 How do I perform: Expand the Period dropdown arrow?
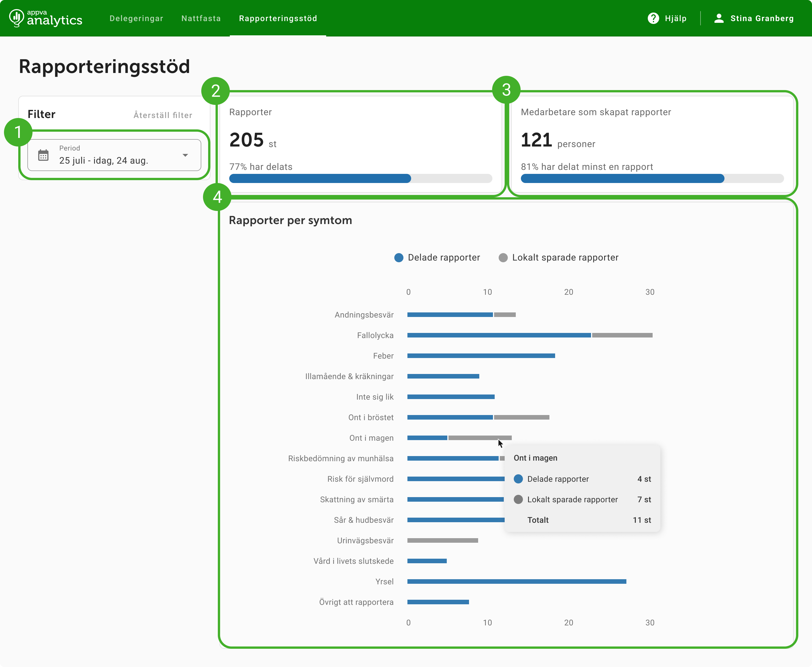pyautogui.click(x=185, y=155)
